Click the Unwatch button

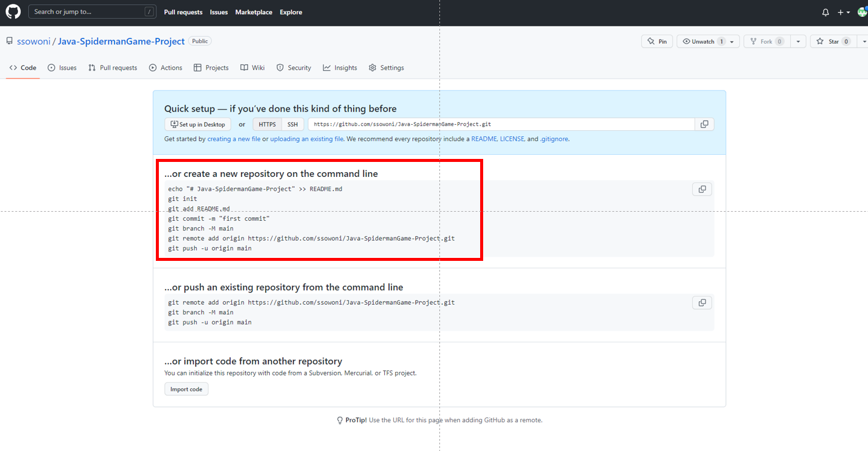pos(709,41)
